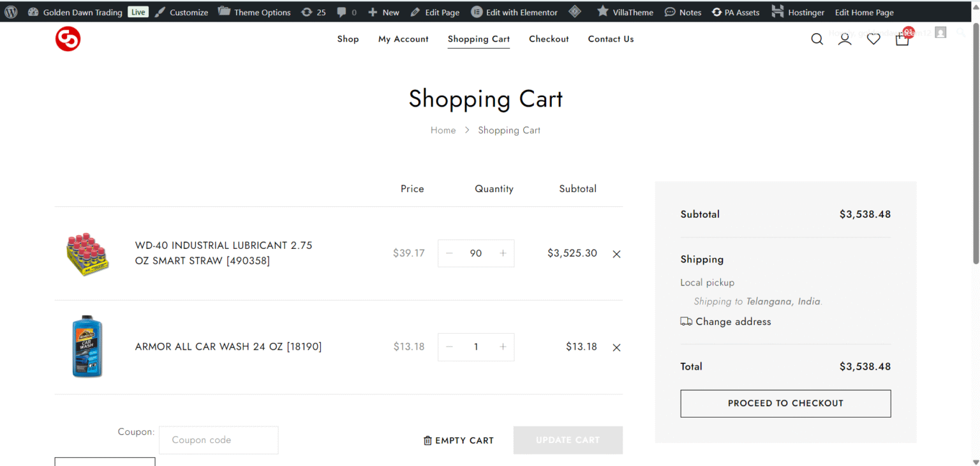This screenshot has width=980, height=466.
Task: Open the wishlist heart icon
Action: (873, 40)
